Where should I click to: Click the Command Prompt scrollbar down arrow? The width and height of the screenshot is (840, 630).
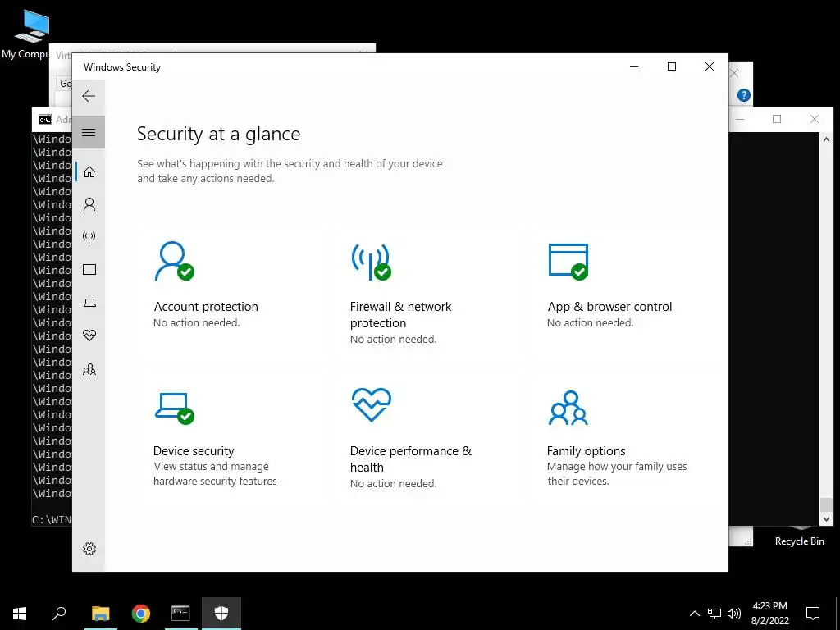826,518
